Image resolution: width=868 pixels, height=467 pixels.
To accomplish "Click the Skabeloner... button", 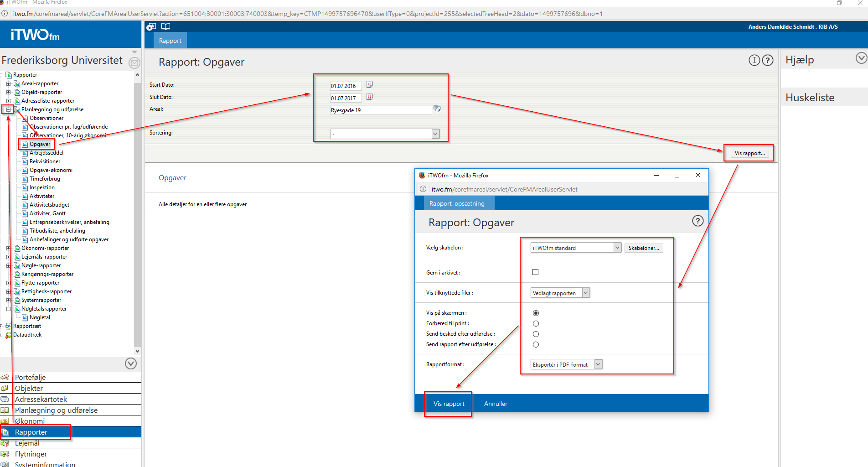I will (643, 248).
